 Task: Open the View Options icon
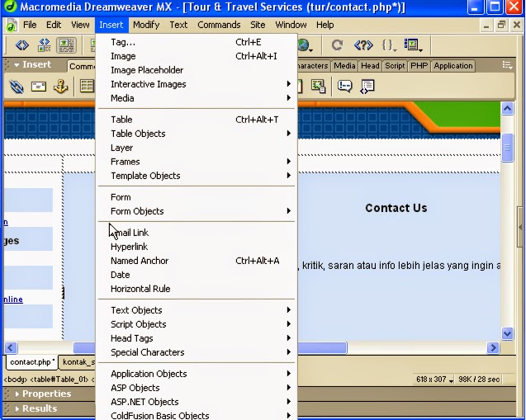click(x=413, y=45)
